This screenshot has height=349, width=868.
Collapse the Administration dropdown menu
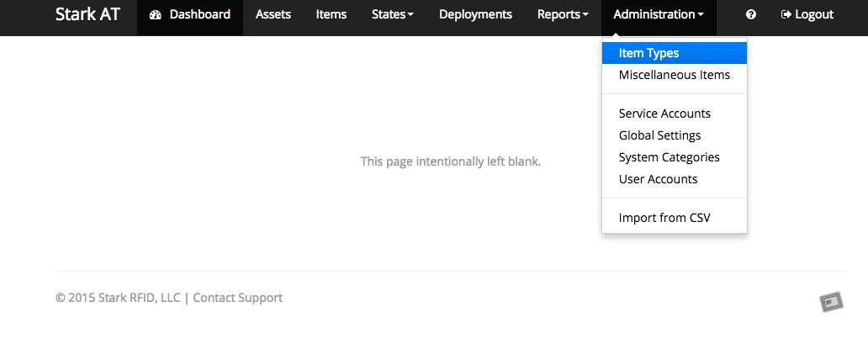(659, 14)
